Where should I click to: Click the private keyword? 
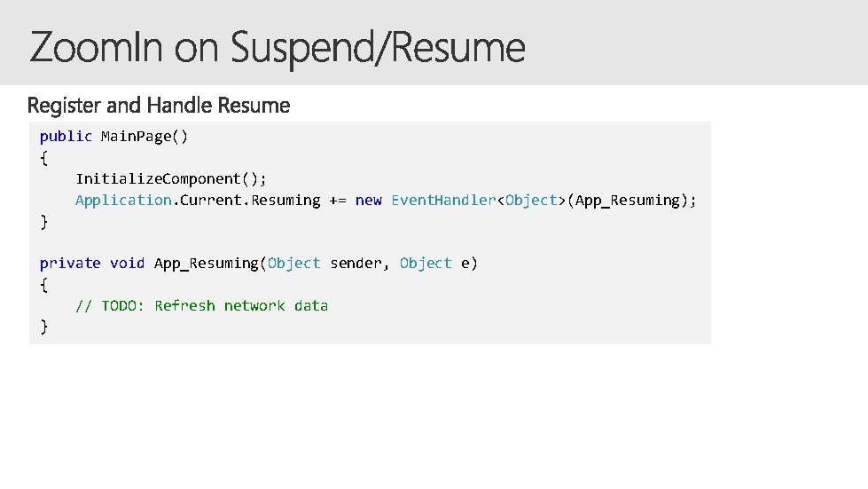[x=70, y=263]
